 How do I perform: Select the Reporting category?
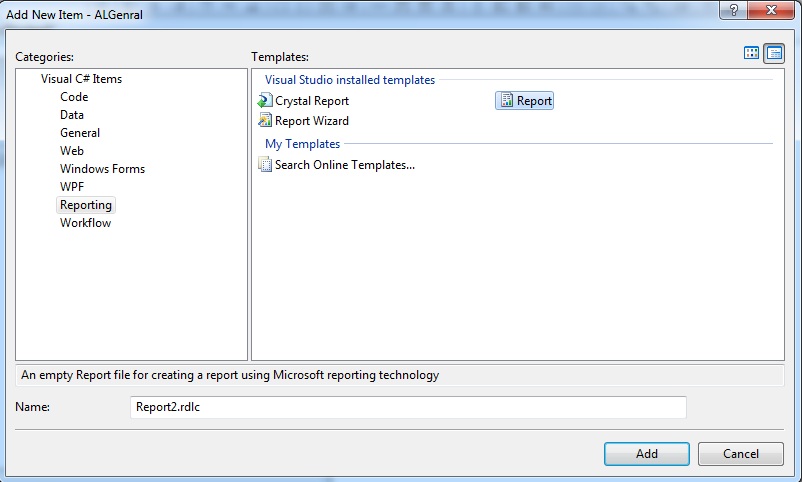pyautogui.click(x=86, y=205)
